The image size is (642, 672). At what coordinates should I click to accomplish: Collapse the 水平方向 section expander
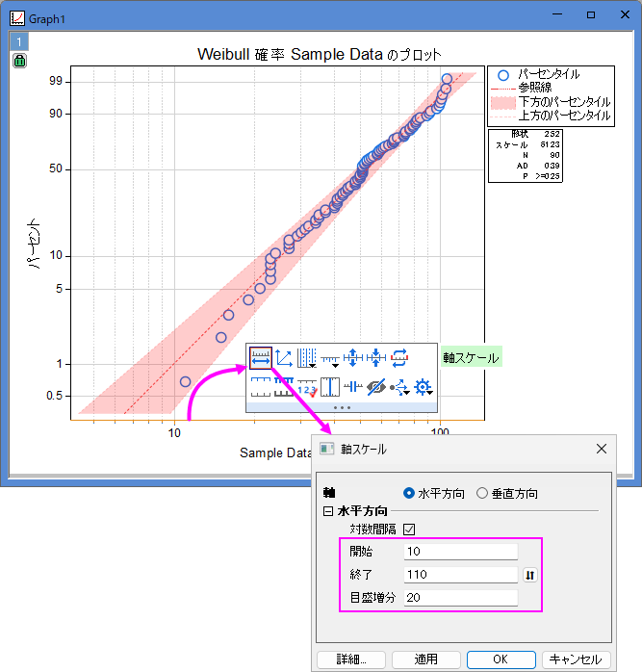pyautogui.click(x=328, y=511)
